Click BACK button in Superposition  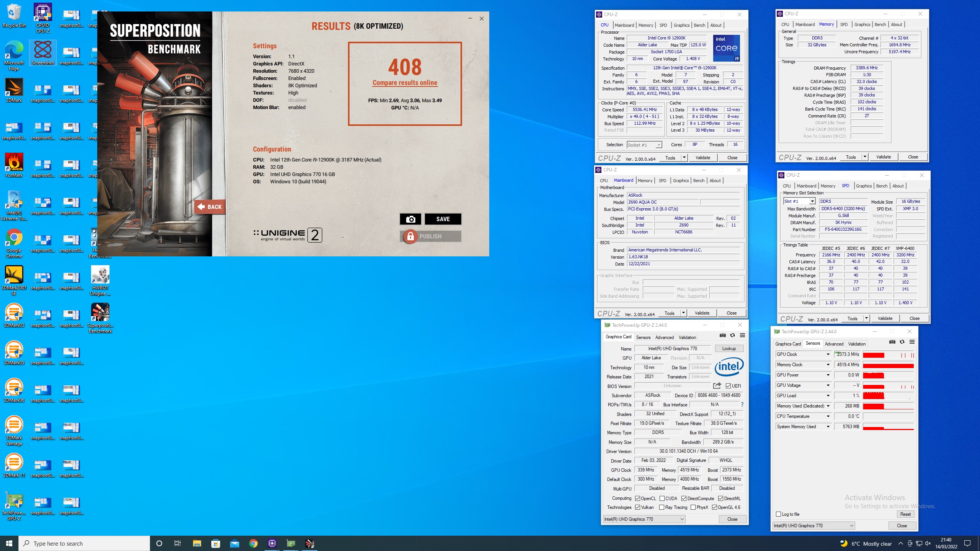click(x=210, y=207)
